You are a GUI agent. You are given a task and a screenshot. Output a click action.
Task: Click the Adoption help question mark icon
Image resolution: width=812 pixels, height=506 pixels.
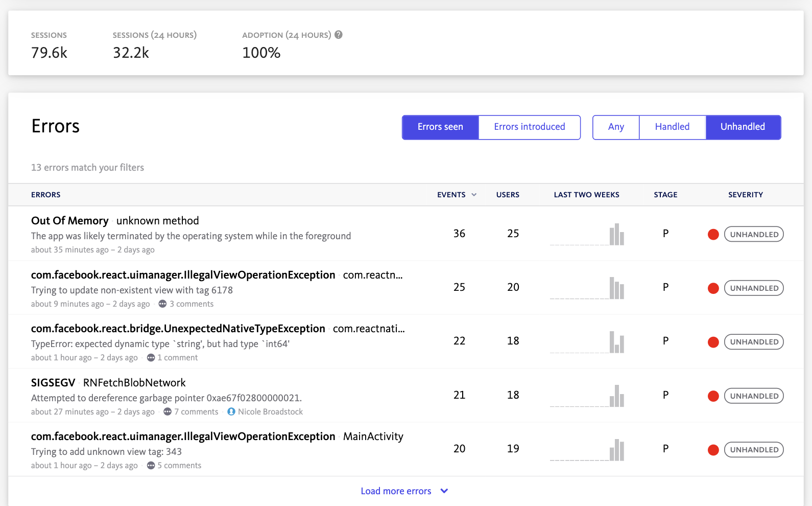point(339,35)
